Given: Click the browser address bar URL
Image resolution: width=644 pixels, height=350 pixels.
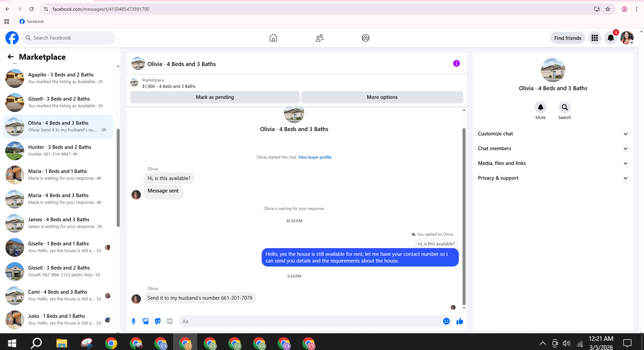Looking at the screenshot, I should (x=101, y=9).
